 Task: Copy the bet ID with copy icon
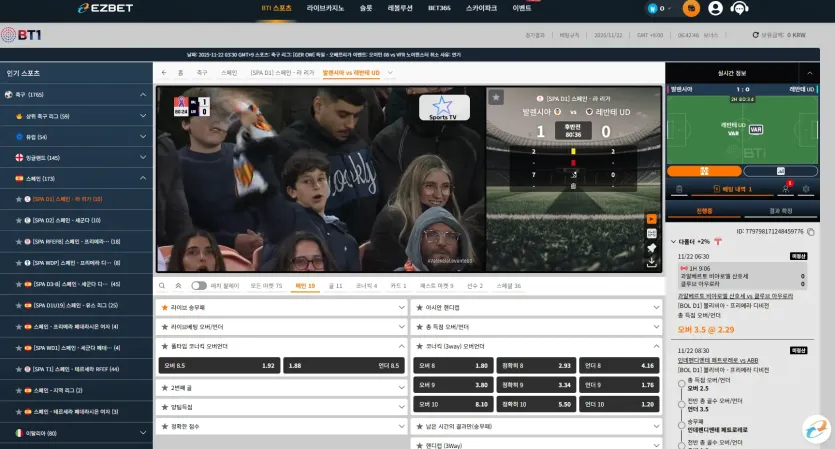pos(811,232)
